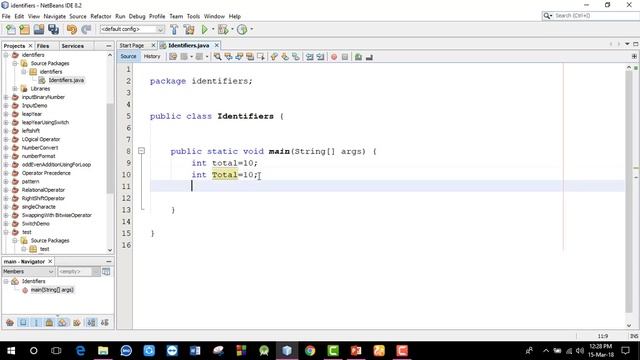Close the Identifiers.java editor tab
640x360 pixels.
(x=217, y=45)
